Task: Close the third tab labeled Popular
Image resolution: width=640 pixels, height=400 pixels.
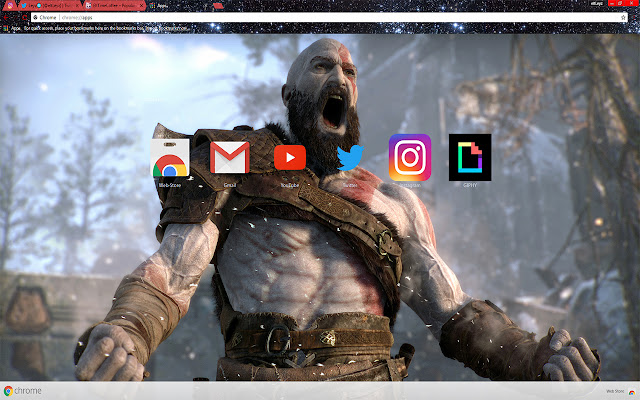Action: (142, 6)
